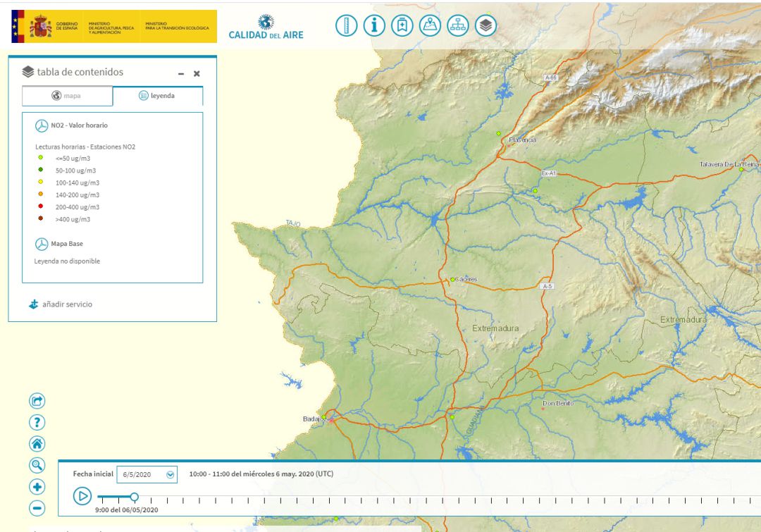The height and width of the screenshot is (532, 761).
Task: Click the time slider handle
Action: [x=135, y=497]
